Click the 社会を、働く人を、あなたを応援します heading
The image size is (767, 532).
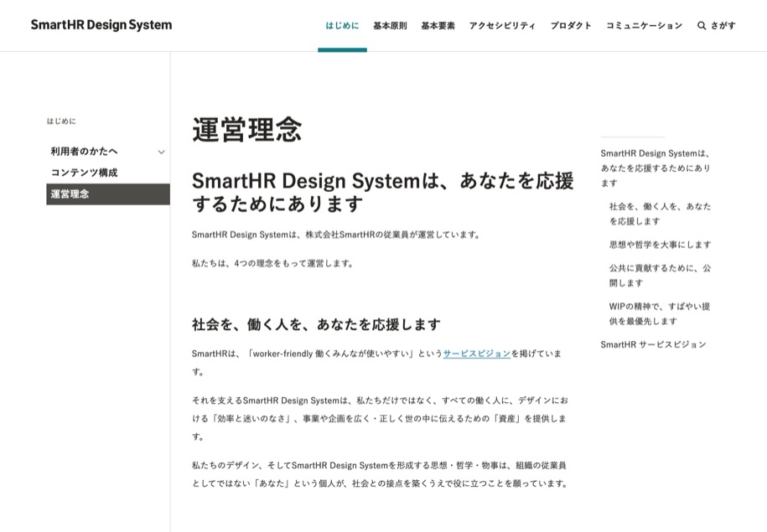tap(316, 324)
